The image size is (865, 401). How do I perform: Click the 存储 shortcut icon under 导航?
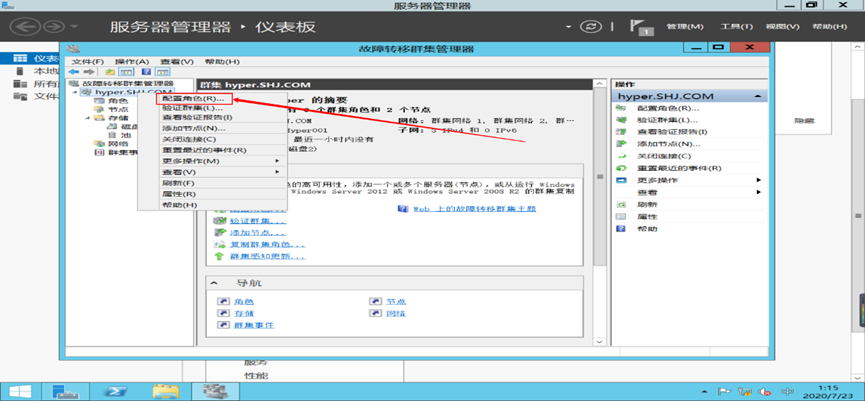point(223,313)
